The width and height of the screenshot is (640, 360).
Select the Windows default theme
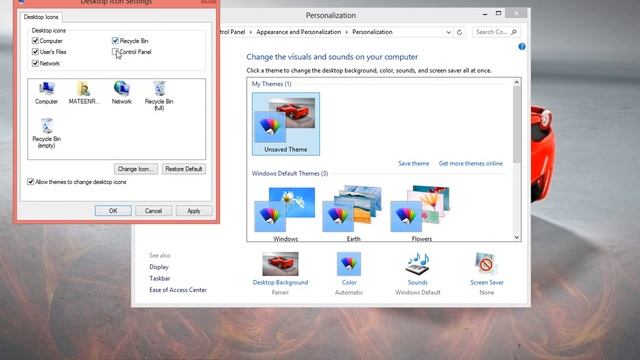tap(285, 213)
